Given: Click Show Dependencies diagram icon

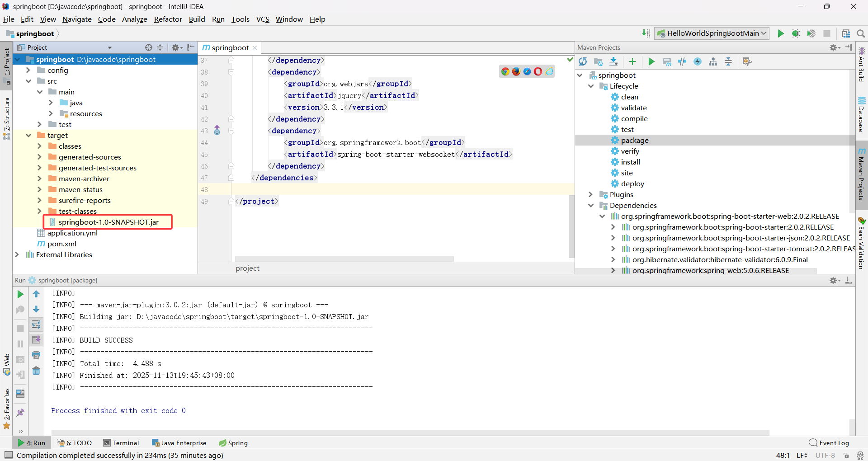Looking at the screenshot, I should pos(713,61).
